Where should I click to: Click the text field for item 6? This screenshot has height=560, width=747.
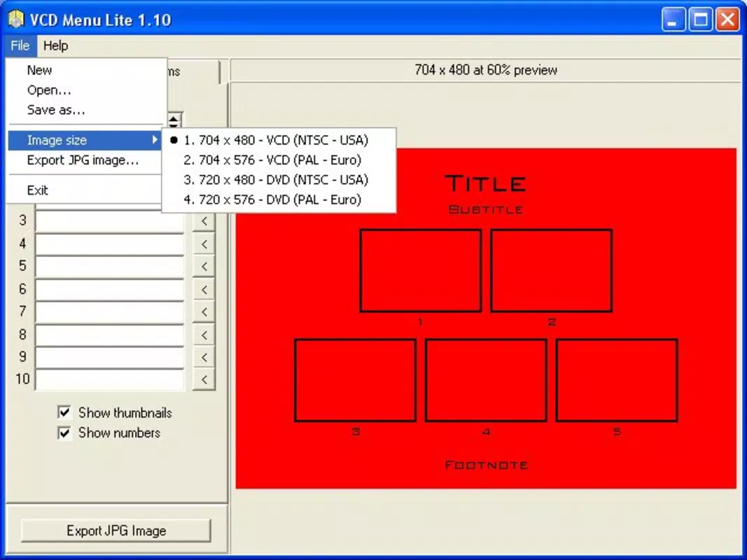pos(110,289)
